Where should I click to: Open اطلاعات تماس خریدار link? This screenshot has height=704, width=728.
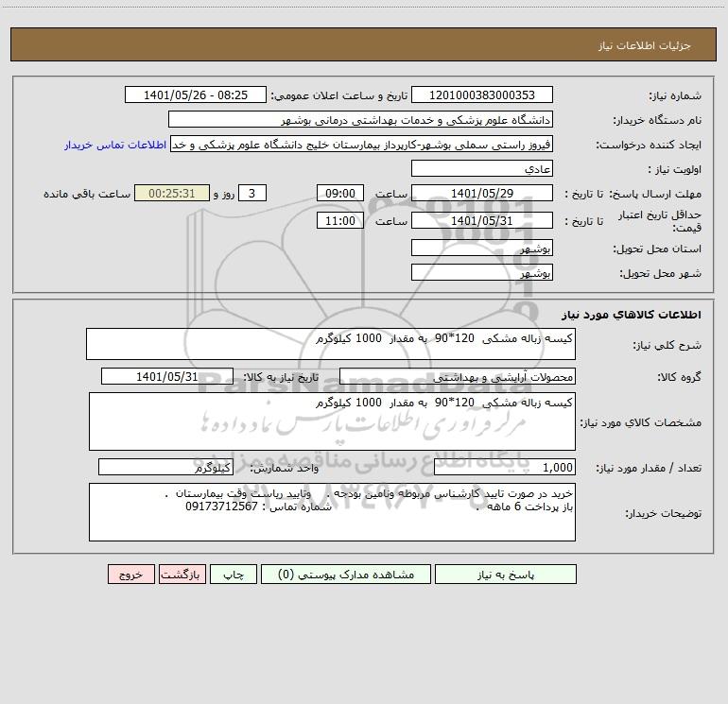point(115,145)
